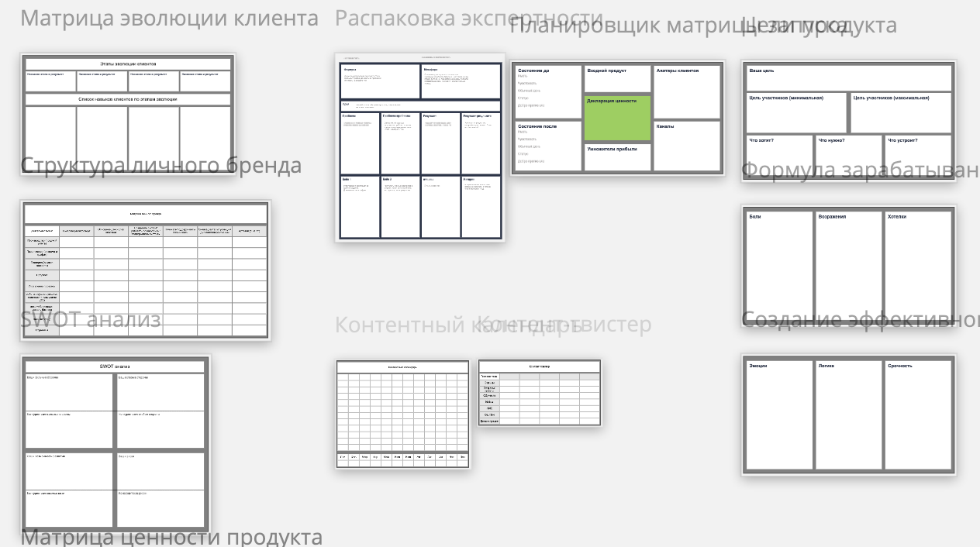Select the green 'Декларация ценности' cell
The image size is (980, 547).
(x=617, y=118)
